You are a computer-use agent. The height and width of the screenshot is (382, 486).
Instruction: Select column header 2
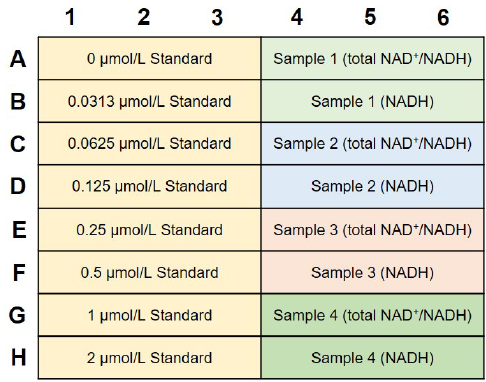tap(144, 17)
